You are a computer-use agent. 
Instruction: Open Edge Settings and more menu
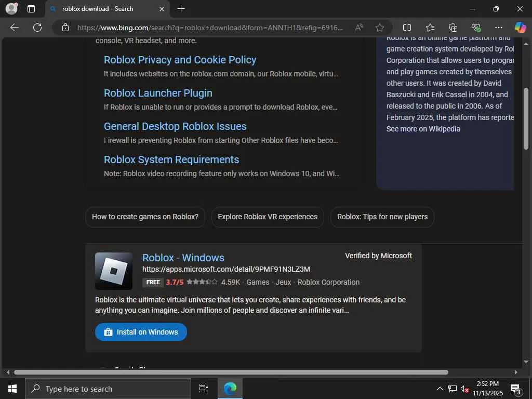(x=498, y=28)
